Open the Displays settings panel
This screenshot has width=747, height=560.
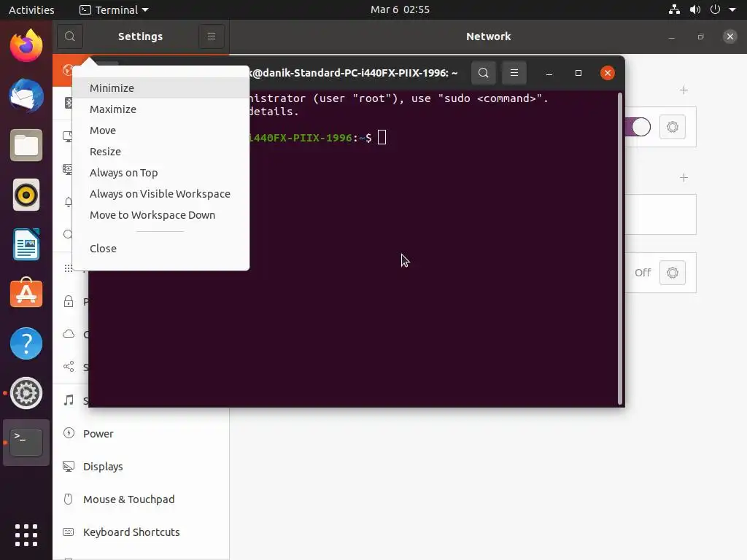[141, 466]
